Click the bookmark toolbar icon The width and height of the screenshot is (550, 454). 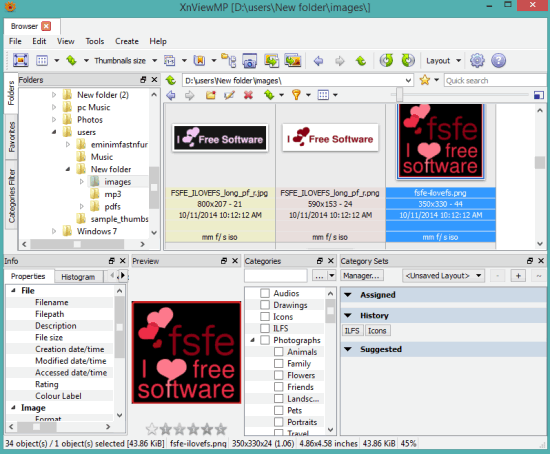pos(199,60)
